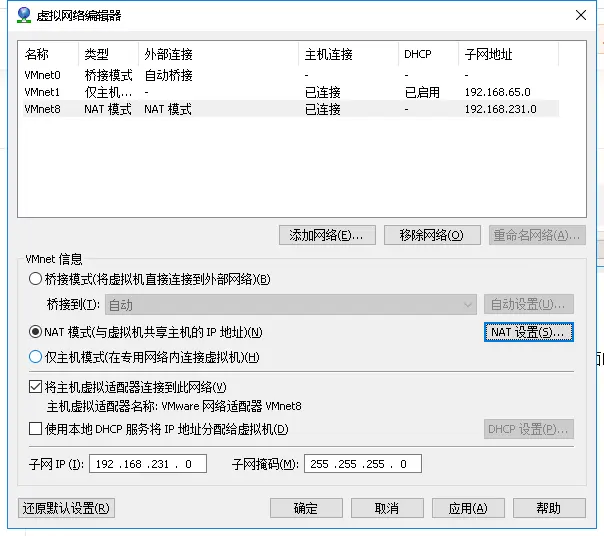604x536 pixels.
Task: Select the VMnet0 row
Action: [291, 75]
